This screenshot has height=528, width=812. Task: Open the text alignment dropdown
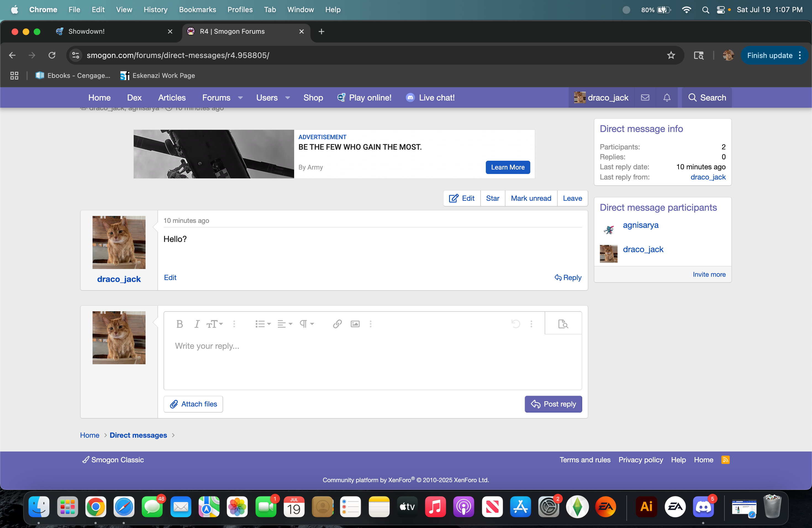[x=284, y=324]
